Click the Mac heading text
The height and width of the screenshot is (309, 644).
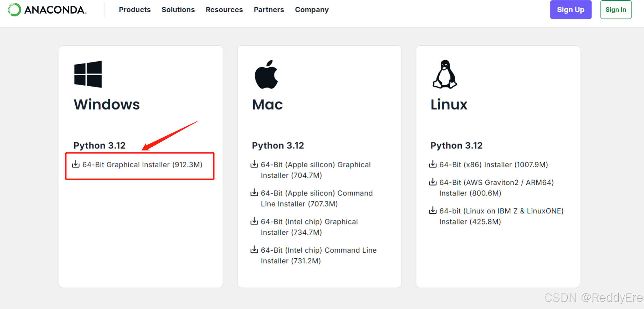[267, 105]
